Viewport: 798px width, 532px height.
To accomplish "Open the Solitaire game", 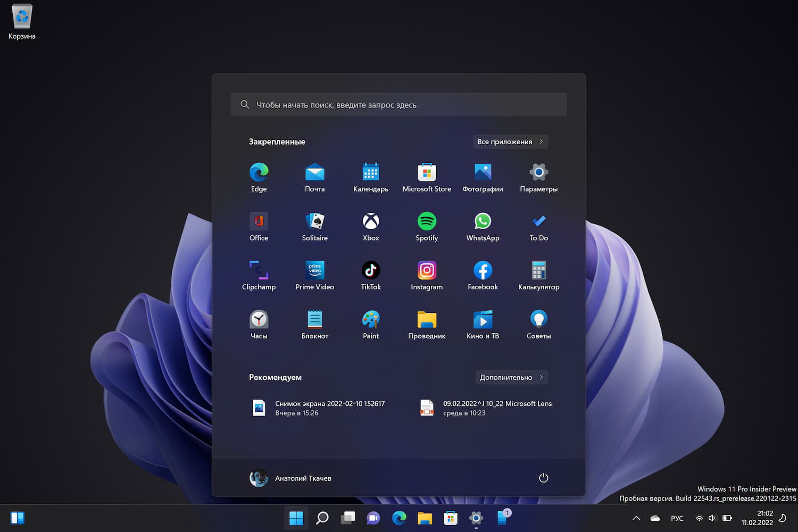I will pos(315,227).
